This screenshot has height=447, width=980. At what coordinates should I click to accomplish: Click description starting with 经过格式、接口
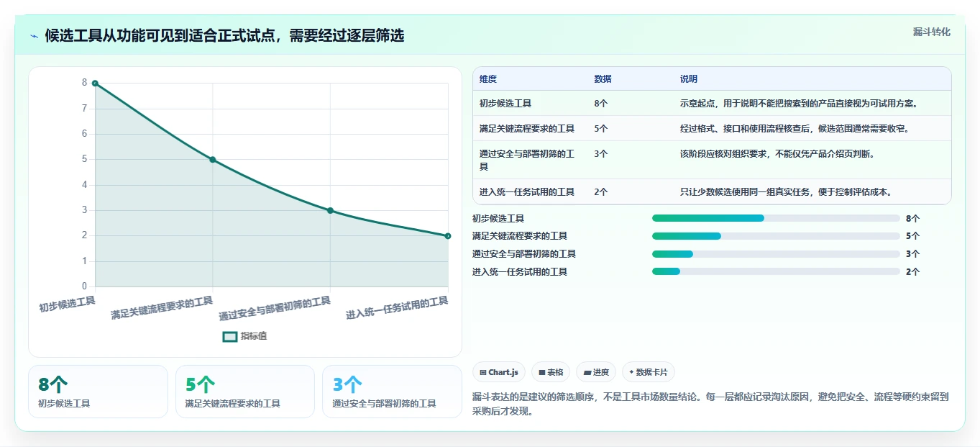[794, 129]
